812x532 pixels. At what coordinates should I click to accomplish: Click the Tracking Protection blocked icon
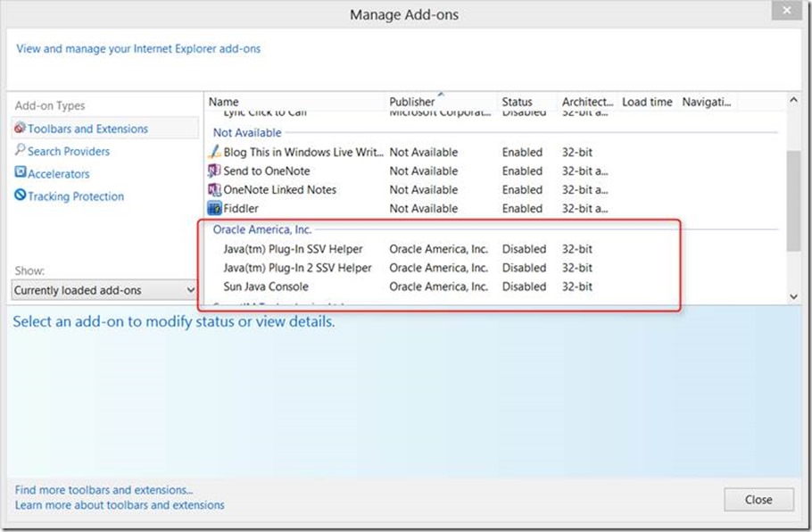click(x=21, y=195)
